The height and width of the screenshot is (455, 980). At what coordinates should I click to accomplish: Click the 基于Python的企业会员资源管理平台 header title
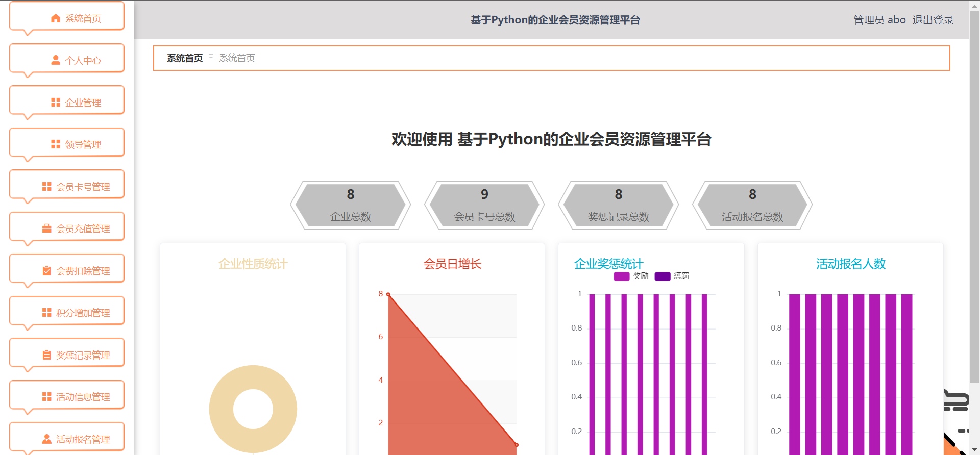click(x=555, y=20)
